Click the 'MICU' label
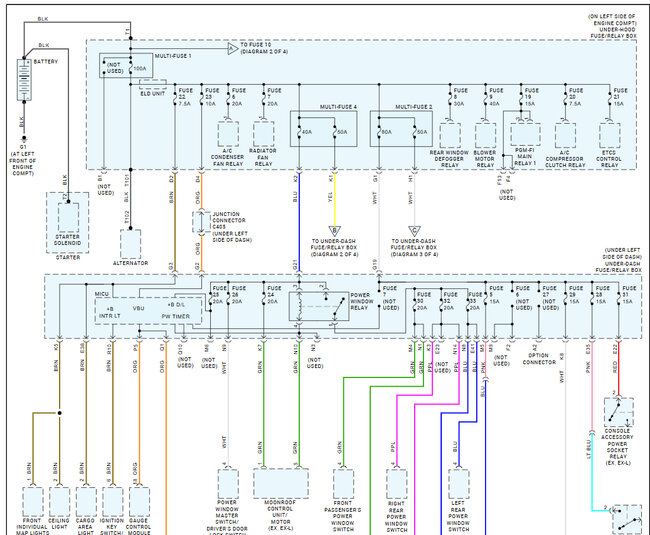The image size is (650, 535). click(x=102, y=294)
